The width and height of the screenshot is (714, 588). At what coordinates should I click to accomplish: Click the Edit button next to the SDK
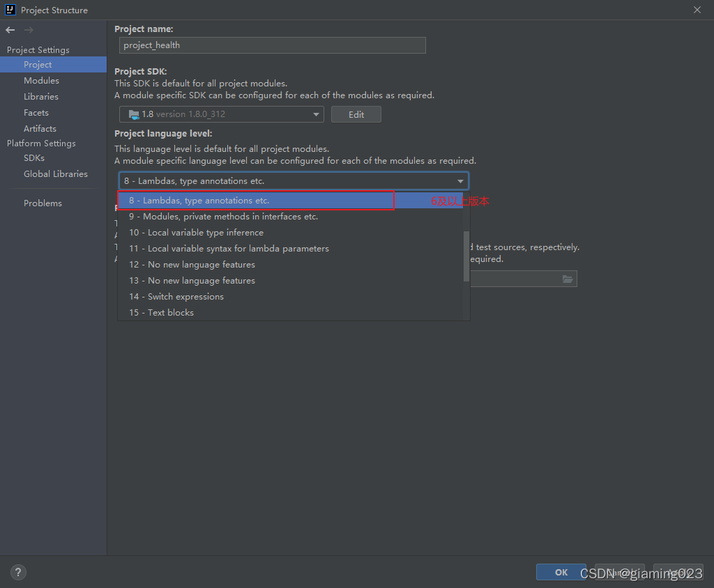[x=356, y=114]
